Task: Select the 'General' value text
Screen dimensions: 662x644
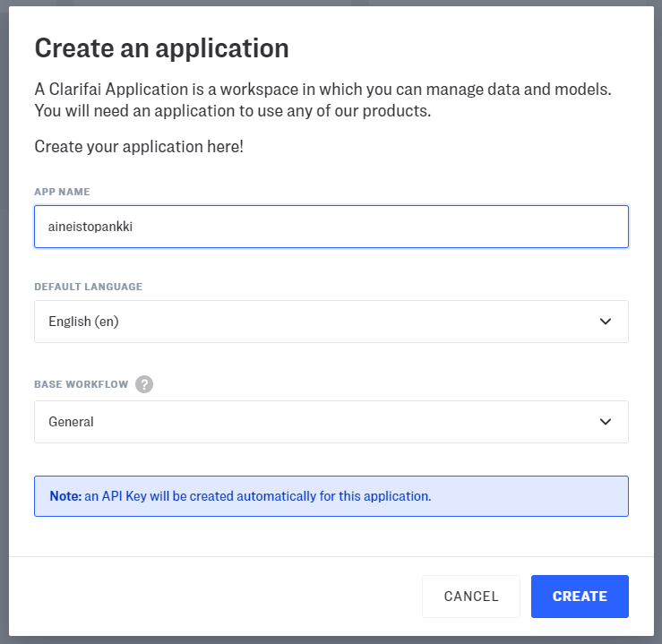Action: pyautogui.click(x=72, y=422)
